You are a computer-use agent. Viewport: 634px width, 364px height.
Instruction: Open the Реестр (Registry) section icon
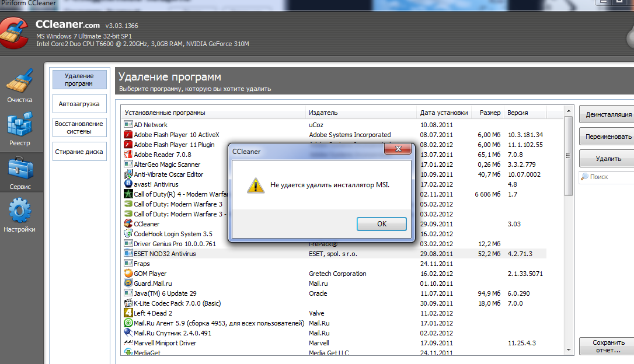coord(19,124)
